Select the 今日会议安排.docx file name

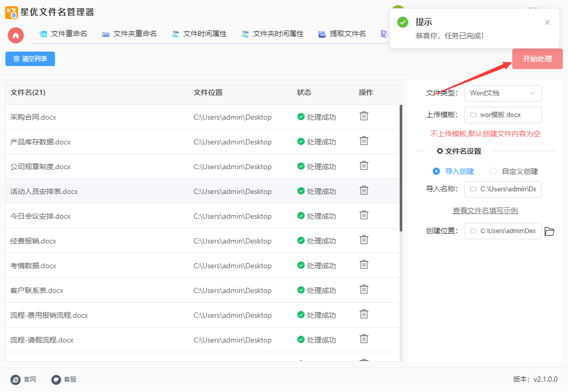(41, 217)
